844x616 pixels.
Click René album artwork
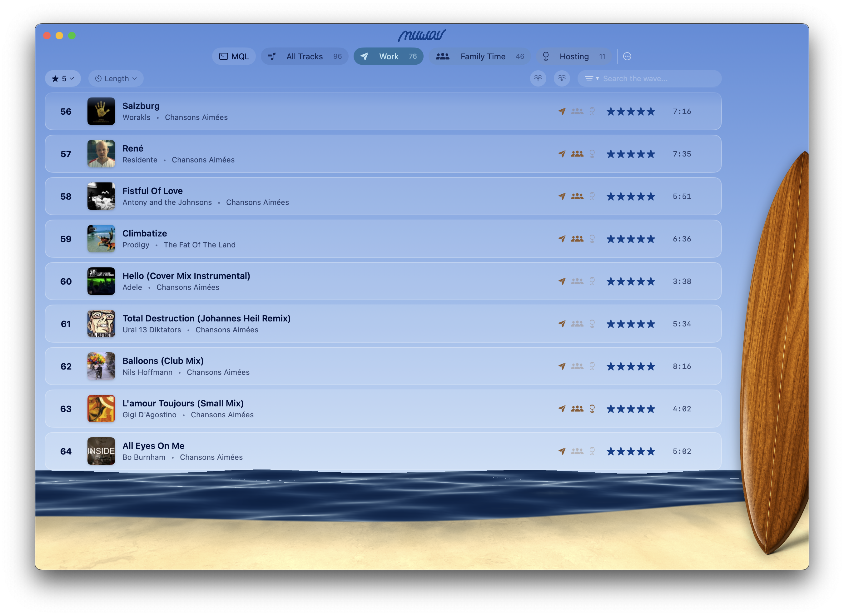pyautogui.click(x=101, y=154)
